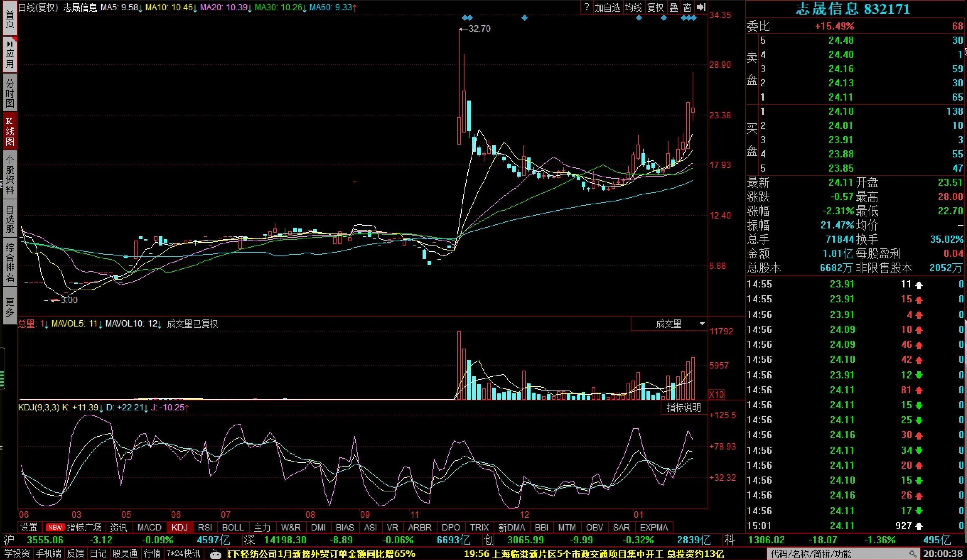Screen dimensions: 967x560
Task: Switch to the MACD indicator tab
Action: [149, 527]
